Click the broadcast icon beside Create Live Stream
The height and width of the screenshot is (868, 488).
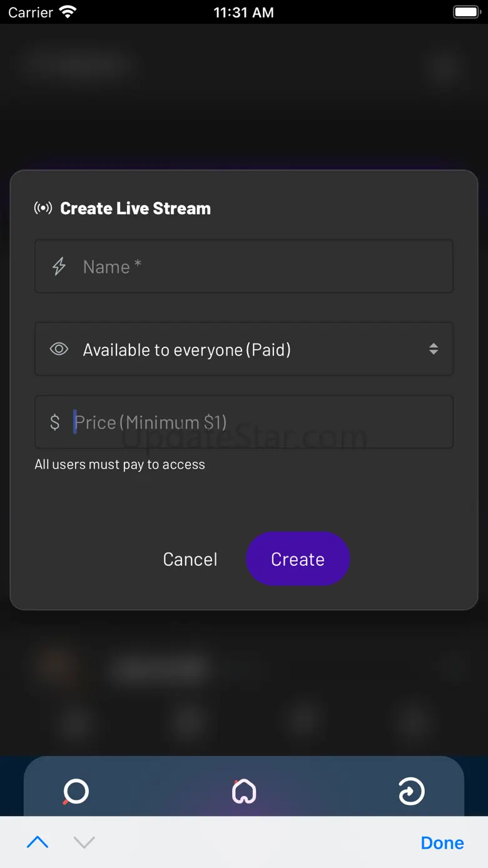(43, 208)
